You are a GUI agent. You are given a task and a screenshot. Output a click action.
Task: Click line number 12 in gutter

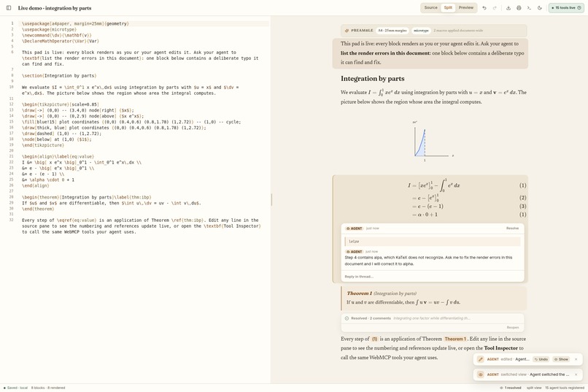click(x=12, y=104)
